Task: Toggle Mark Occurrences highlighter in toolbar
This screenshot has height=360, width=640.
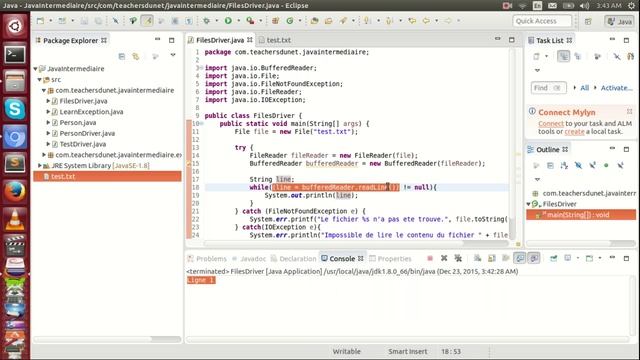Action: click(147, 20)
